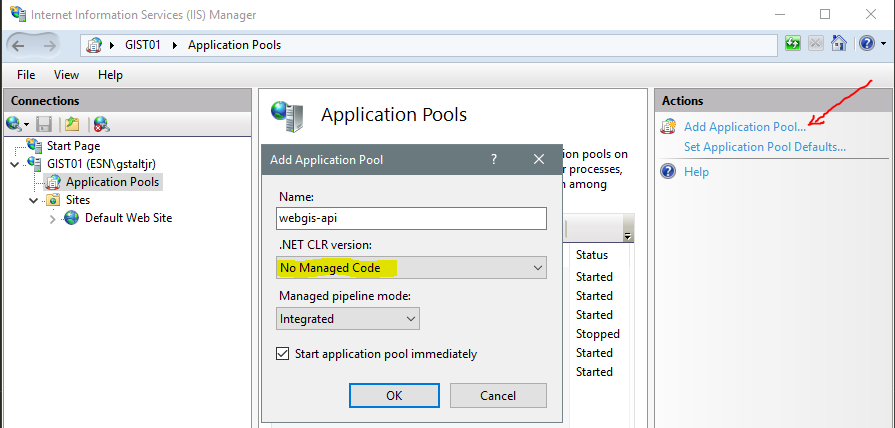Select Start Page in Connections tree
This screenshot has width=895, height=428.
pos(74,146)
